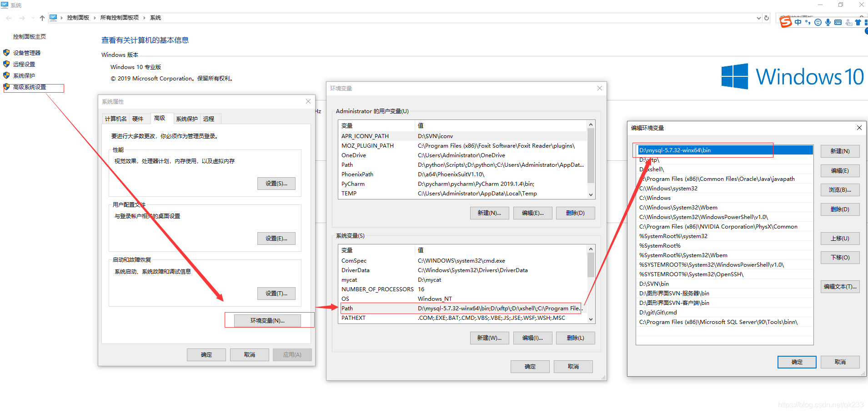Switch to 计算机名 tab
The height and width of the screenshot is (413, 868).
point(116,119)
